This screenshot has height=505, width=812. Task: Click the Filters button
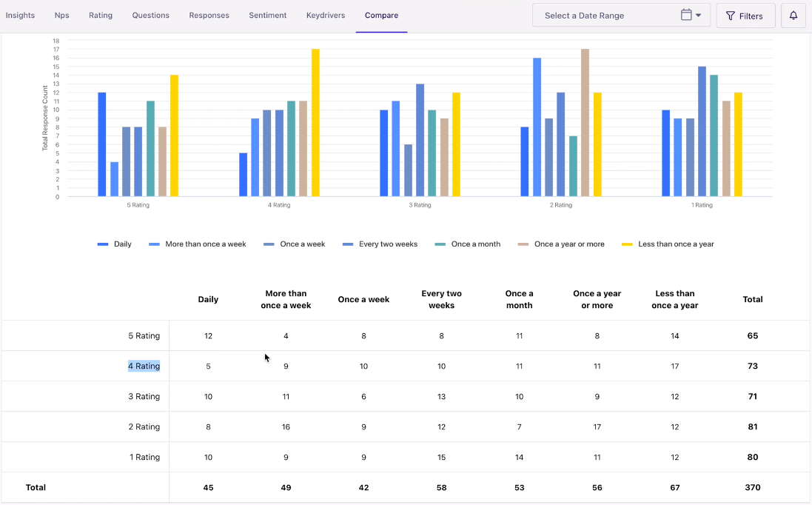pyautogui.click(x=745, y=16)
